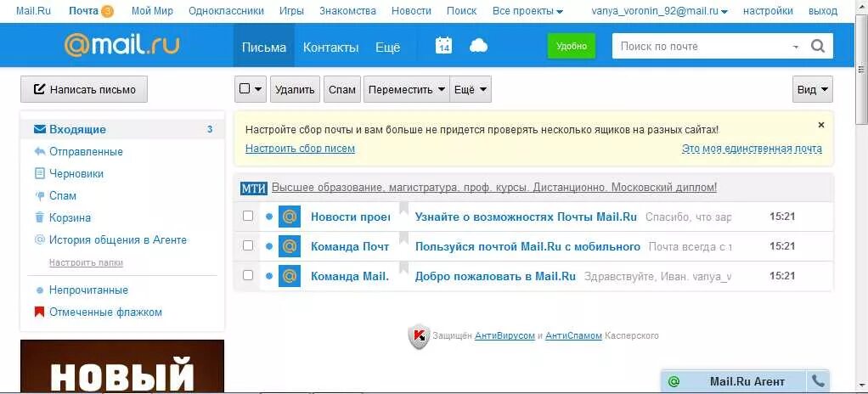Click sender avatar of Новости проекта email
868x394 pixels.
[289, 217]
